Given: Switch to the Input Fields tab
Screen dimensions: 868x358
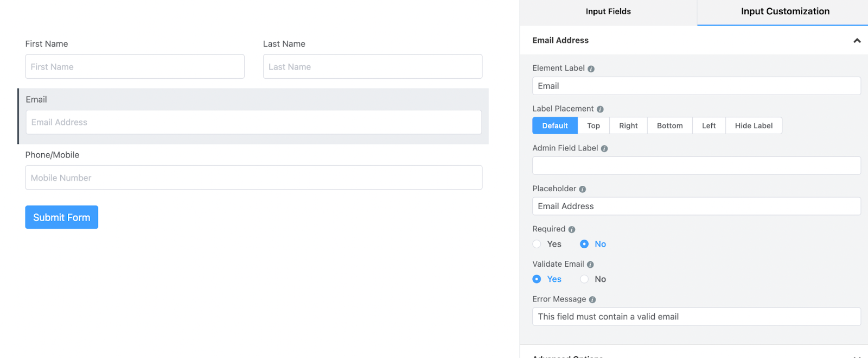Looking at the screenshot, I should (x=608, y=12).
